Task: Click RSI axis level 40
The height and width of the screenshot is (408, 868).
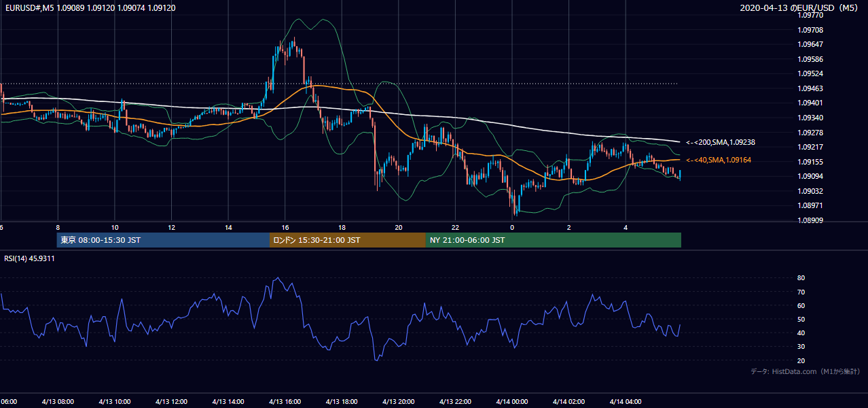Action: coord(801,333)
